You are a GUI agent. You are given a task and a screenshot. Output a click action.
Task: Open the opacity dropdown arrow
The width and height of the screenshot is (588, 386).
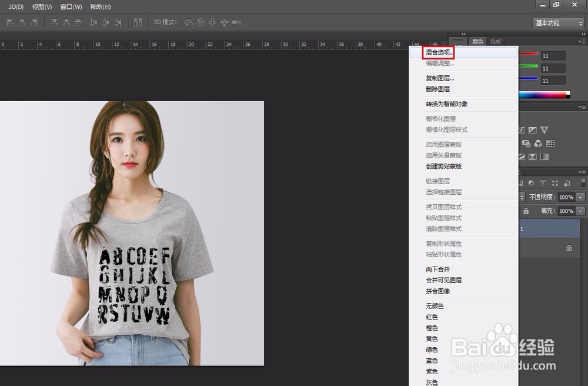coord(580,197)
